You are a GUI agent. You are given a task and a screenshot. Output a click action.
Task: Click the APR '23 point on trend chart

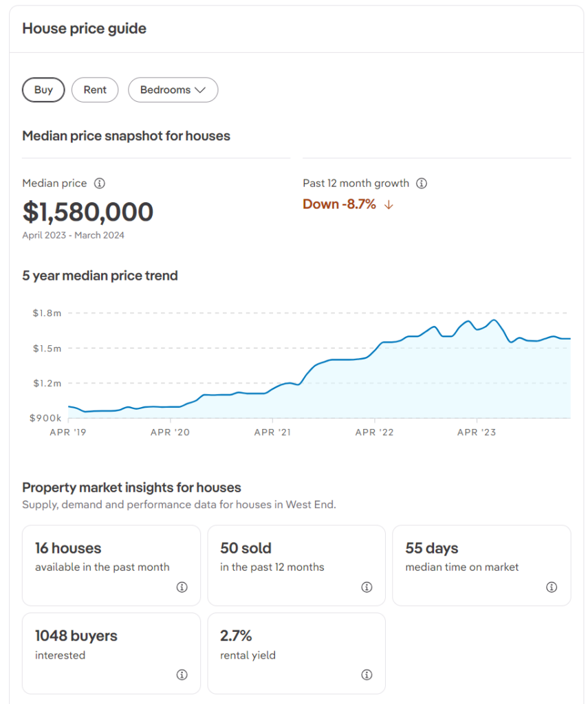[477, 432]
